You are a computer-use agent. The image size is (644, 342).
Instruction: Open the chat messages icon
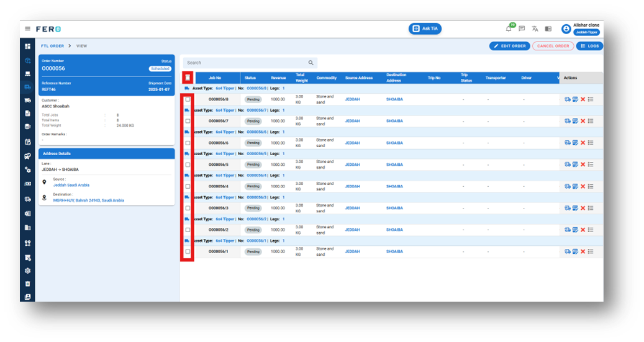tap(522, 29)
